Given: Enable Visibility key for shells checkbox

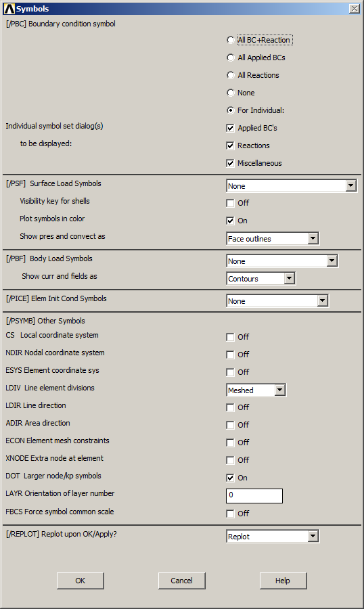Looking at the screenshot, I should pyautogui.click(x=230, y=203).
